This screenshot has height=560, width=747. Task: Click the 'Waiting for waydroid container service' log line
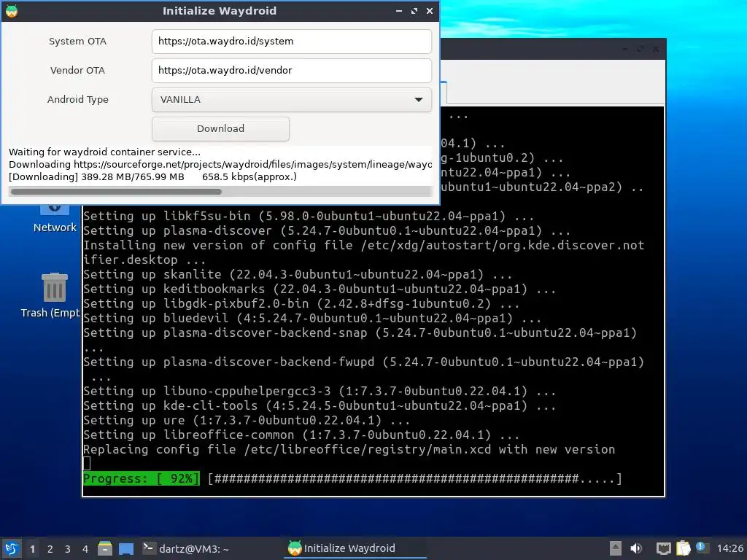pos(104,152)
